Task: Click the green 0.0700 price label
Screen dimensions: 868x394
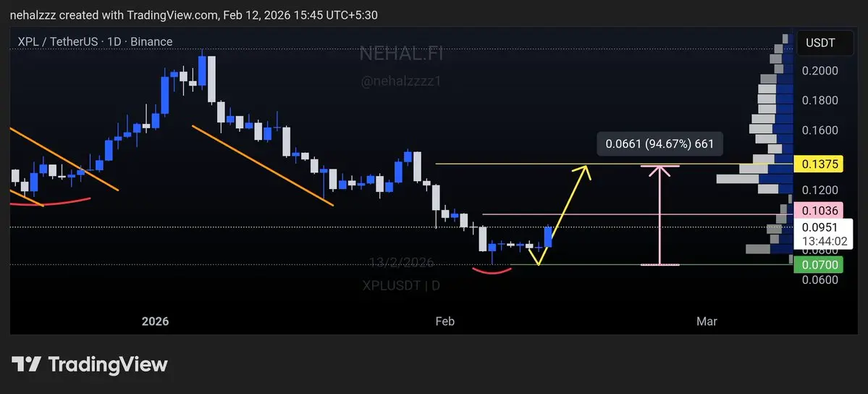Action: 818,265
